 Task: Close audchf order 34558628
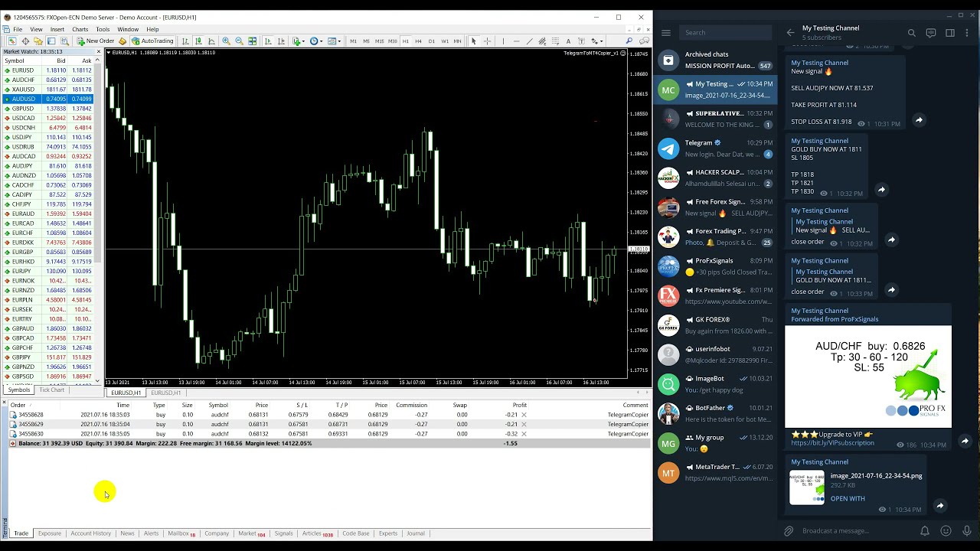coord(524,415)
